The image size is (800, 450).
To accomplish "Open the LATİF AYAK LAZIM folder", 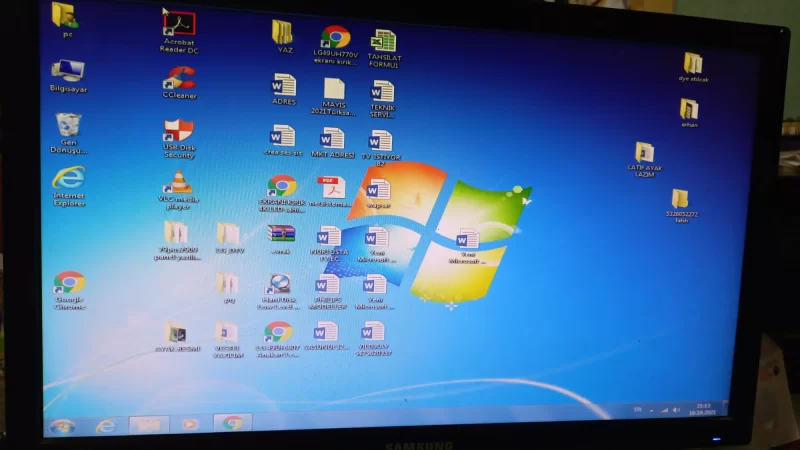I will pos(644,160).
